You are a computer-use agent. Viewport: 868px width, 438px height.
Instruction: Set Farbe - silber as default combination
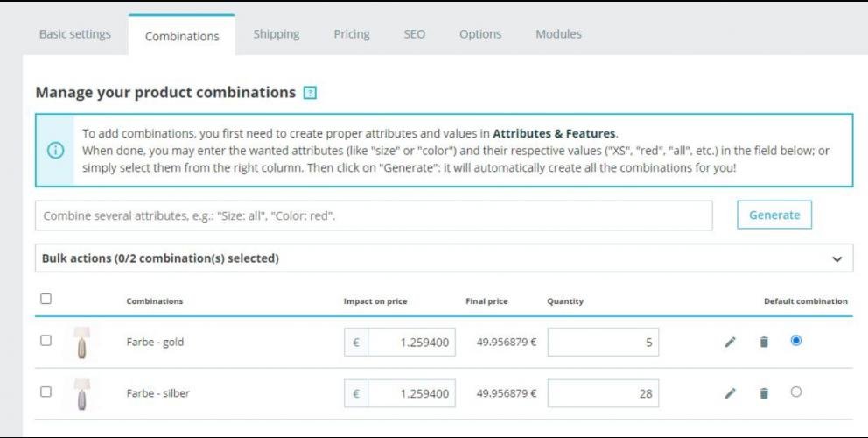tap(796, 392)
